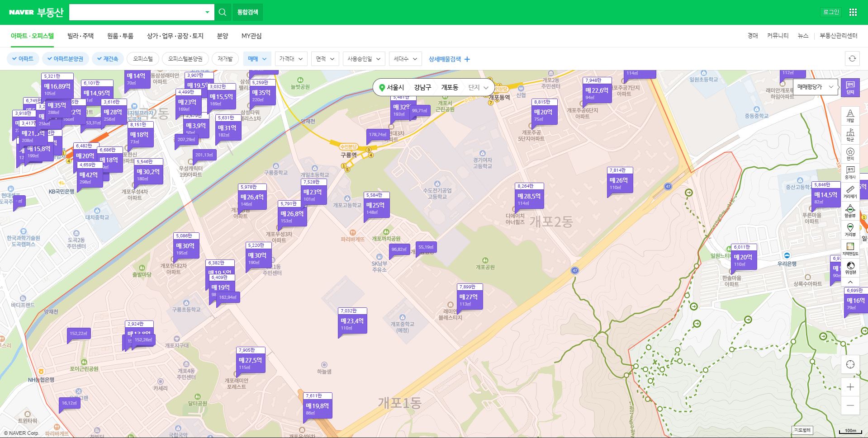Open the 사용승인일 approval date dropdown
This screenshot has width=868, height=438.
[364, 59]
